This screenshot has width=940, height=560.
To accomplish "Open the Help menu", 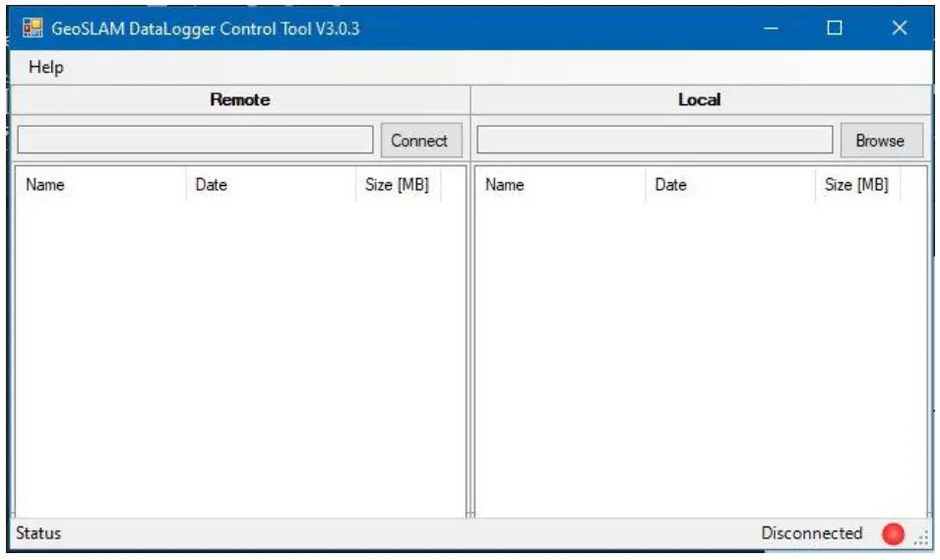I will tap(45, 67).
